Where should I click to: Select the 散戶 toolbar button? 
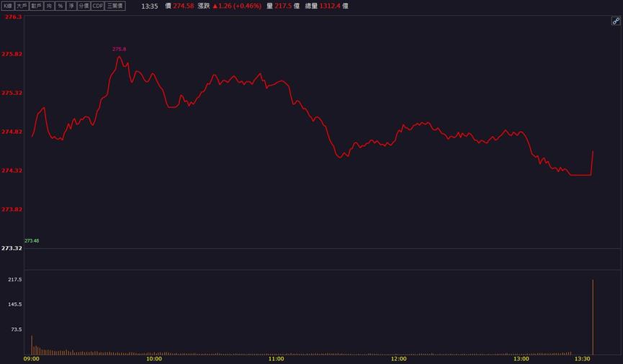coord(36,6)
